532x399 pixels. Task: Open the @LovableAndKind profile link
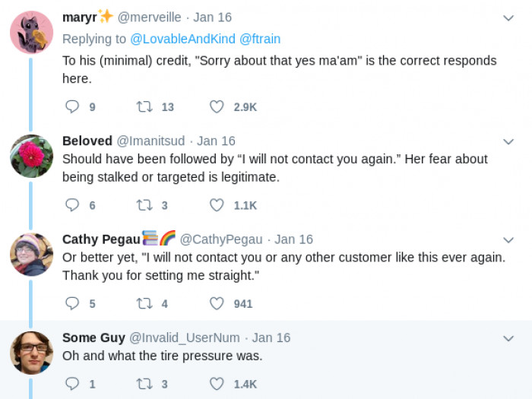(x=182, y=38)
